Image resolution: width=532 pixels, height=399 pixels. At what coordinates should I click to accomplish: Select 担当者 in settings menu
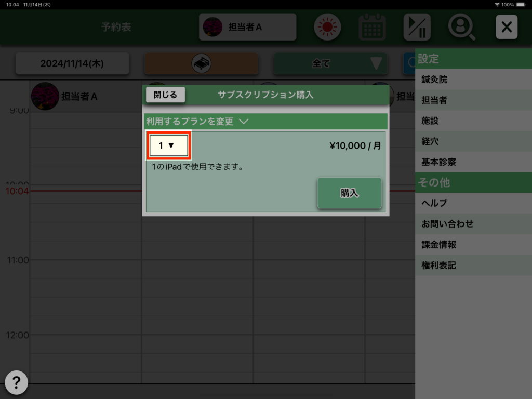[434, 100]
